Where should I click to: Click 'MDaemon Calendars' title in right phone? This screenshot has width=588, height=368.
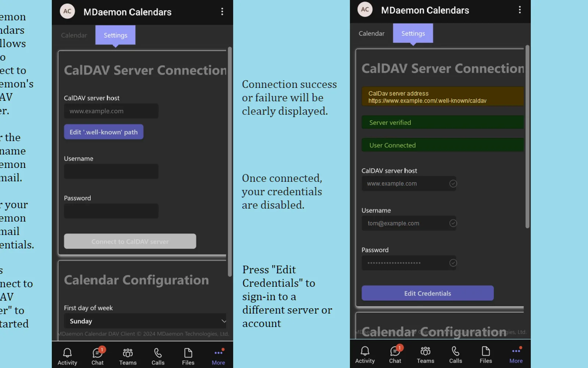tap(425, 10)
